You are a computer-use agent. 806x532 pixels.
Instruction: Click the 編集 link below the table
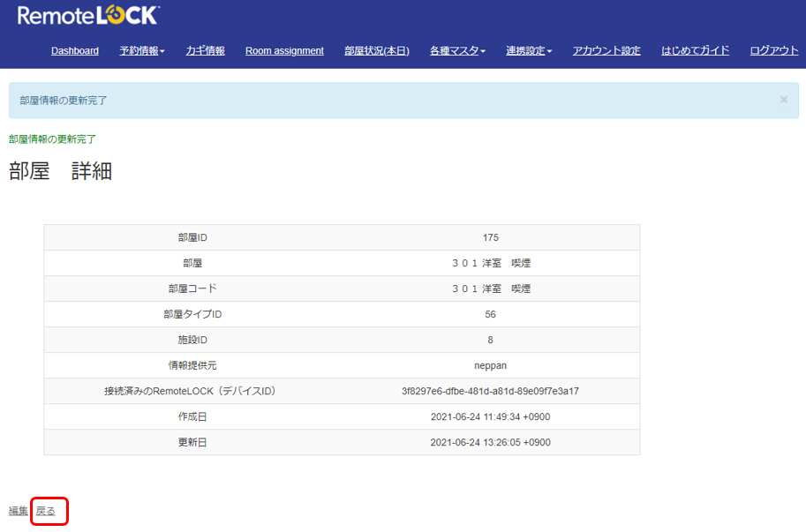pyautogui.click(x=19, y=511)
